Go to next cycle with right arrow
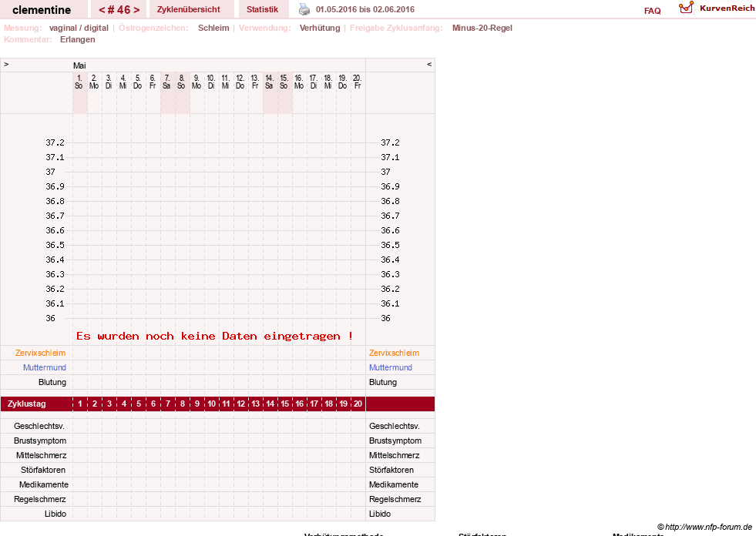The height and width of the screenshot is (536, 756). click(x=136, y=10)
